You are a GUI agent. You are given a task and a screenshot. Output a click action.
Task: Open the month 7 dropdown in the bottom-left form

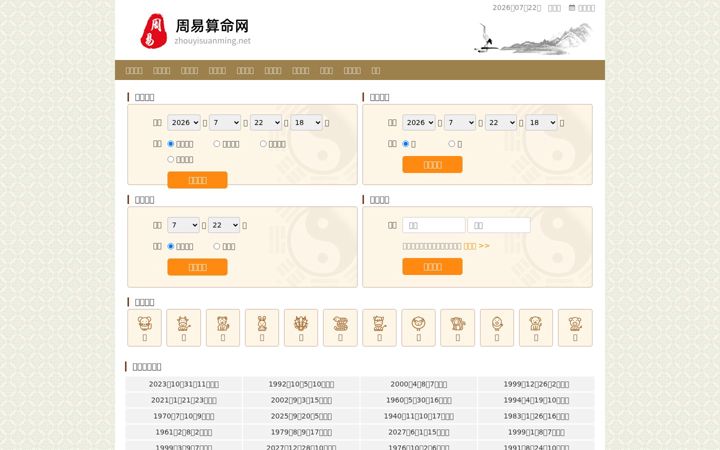(183, 225)
